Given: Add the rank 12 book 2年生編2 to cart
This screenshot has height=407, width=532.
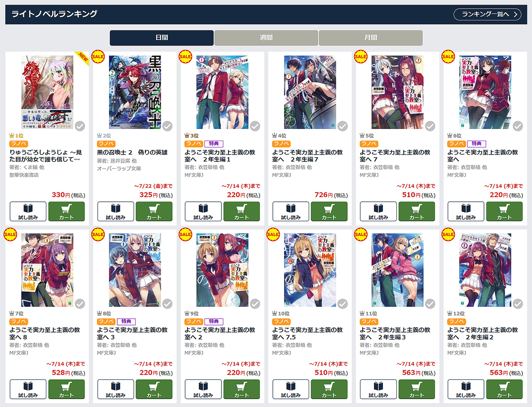Looking at the screenshot, I should pos(504,389).
